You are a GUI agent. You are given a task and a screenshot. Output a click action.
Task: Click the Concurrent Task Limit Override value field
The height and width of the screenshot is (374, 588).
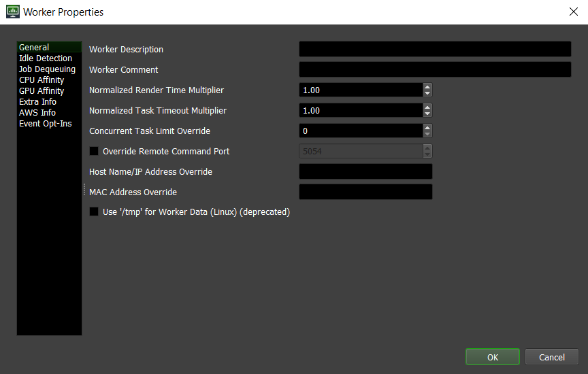point(361,131)
